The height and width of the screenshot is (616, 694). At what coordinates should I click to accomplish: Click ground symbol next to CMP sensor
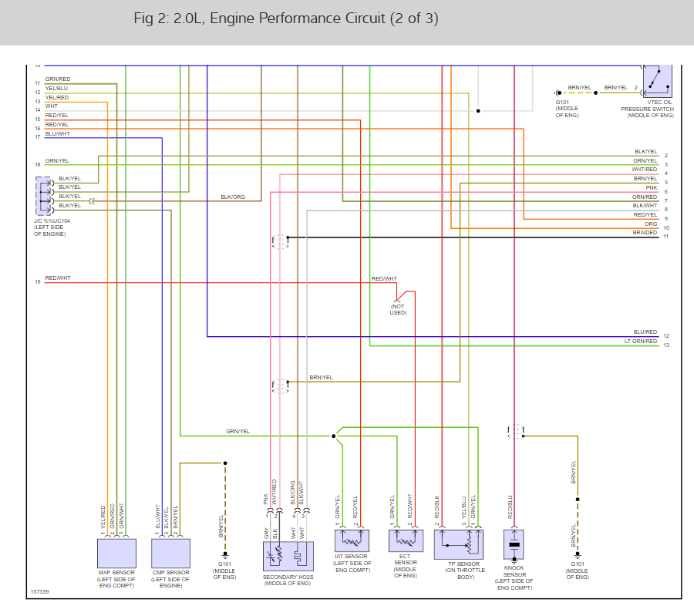click(225, 554)
